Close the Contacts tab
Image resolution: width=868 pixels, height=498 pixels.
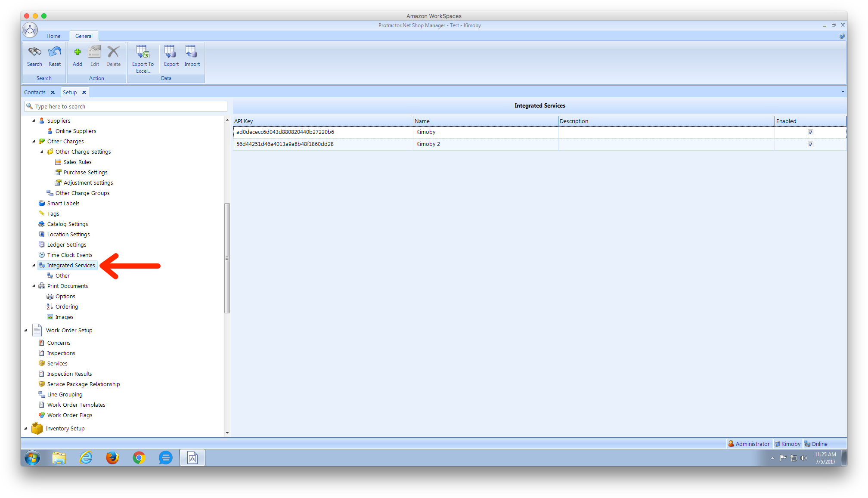53,93
